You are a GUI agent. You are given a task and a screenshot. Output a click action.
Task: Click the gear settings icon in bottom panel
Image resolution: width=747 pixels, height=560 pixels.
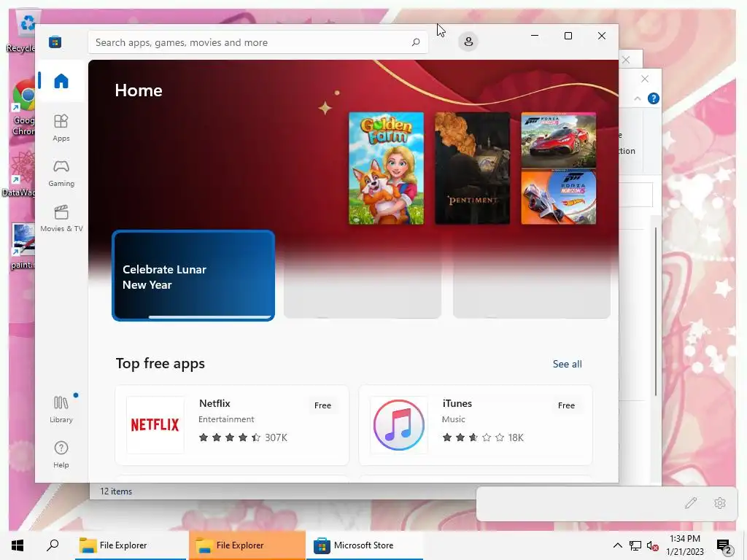point(720,503)
